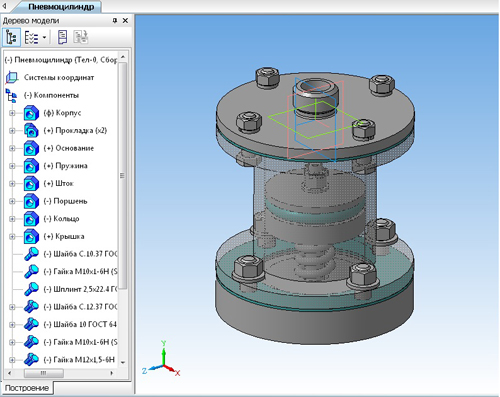This screenshot has height=397, width=500.
Task: Switch to the Пневмоцилиндр document tab
Action: pos(61,7)
